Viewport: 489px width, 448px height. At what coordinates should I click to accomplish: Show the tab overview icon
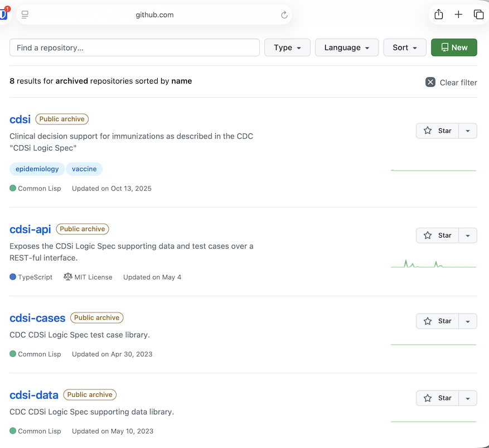coord(478,15)
